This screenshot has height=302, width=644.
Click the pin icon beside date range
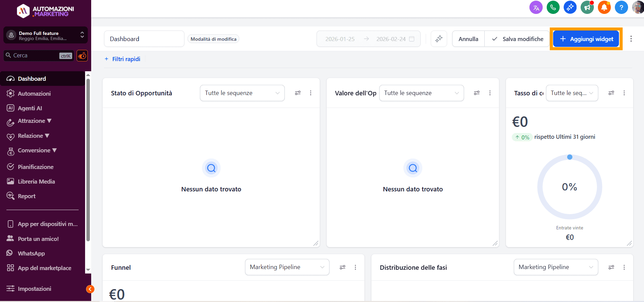439,39
